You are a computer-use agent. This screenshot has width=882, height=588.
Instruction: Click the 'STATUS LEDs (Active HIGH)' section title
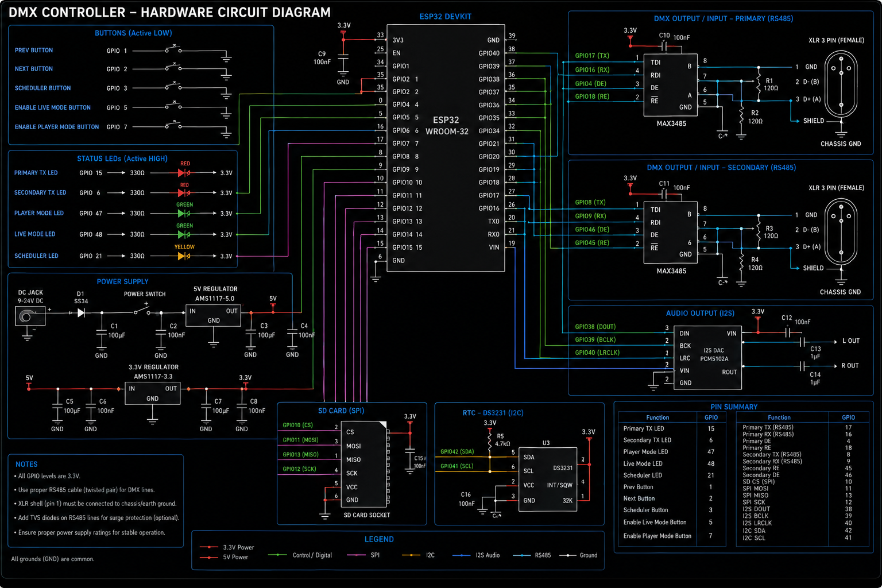click(x=122, y=158)
